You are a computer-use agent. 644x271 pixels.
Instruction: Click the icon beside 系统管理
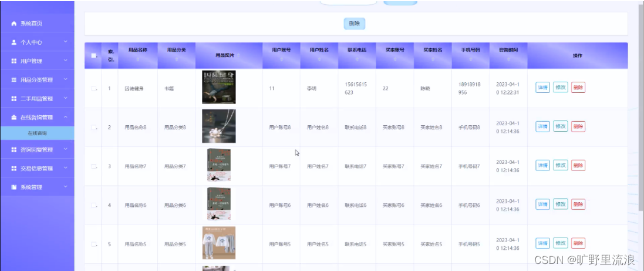(x=14, y=187)
